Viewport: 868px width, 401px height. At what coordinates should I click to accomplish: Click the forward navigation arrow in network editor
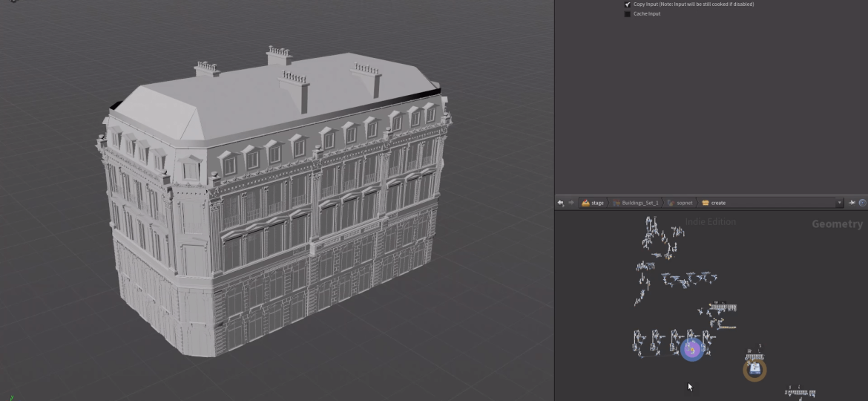tap(571, 203)
